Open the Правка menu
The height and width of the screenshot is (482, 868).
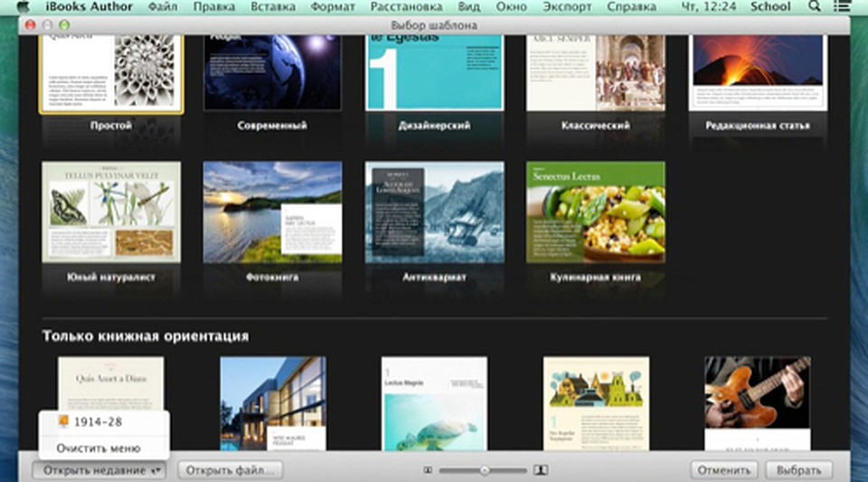coord(213,6)
